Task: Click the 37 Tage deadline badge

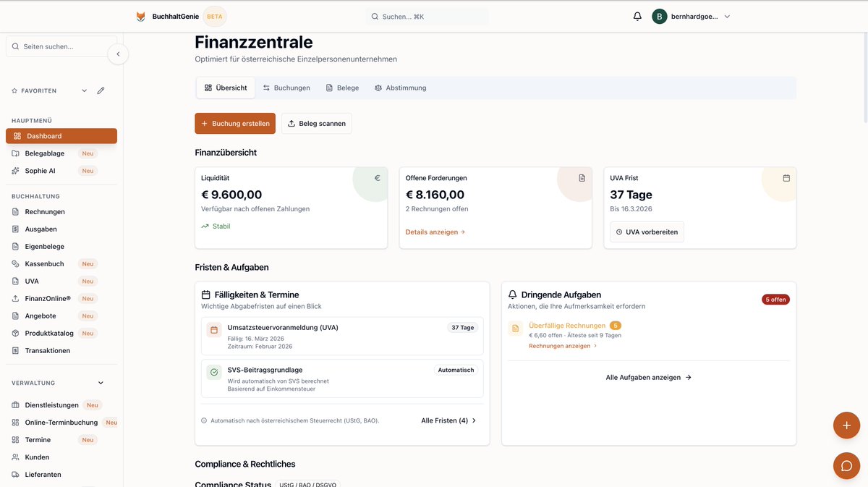Action: coord(463,328)
